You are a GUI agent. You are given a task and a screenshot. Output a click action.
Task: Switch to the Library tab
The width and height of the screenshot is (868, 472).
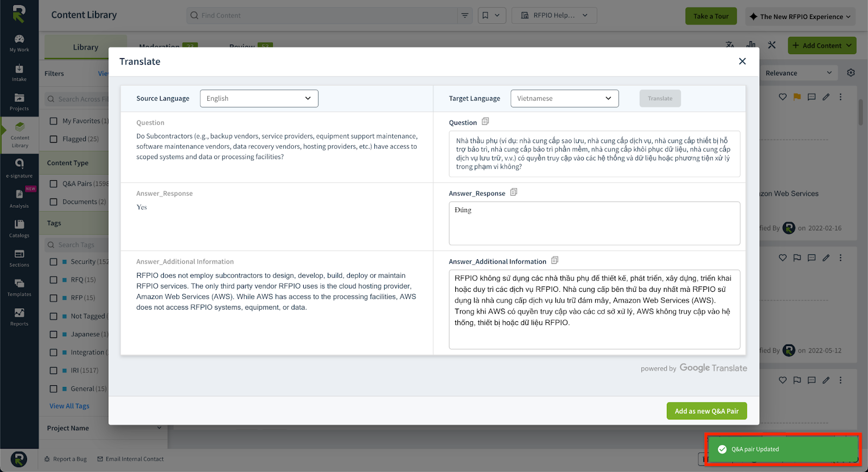(86, 47)
